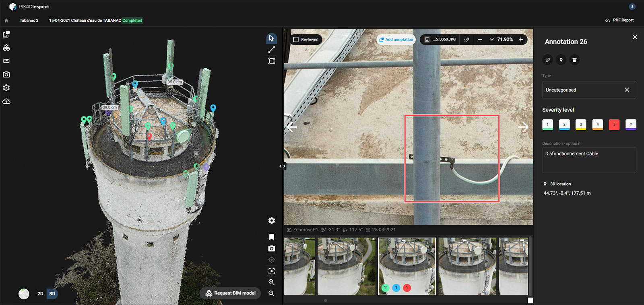Open 3D viewer display settings gear
This screenshot has height=305, width=644.
coord(272,221)
